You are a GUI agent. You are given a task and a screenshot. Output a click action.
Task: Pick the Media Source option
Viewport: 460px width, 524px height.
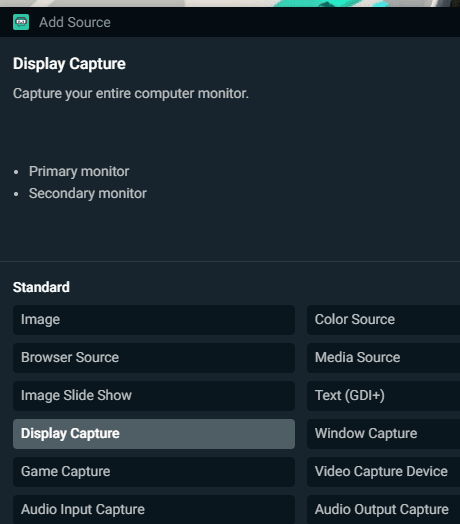pyautogui.click(x=383, y=358)
